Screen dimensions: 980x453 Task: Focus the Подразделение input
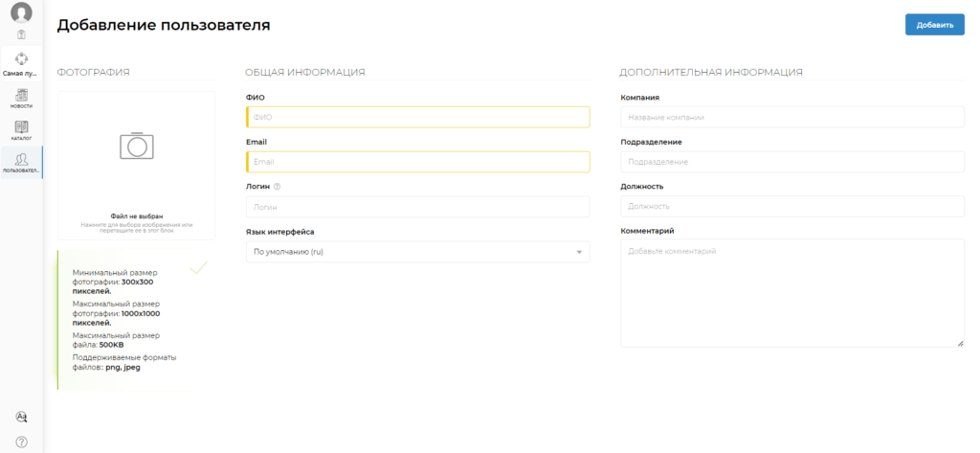(x=791, y=162)
